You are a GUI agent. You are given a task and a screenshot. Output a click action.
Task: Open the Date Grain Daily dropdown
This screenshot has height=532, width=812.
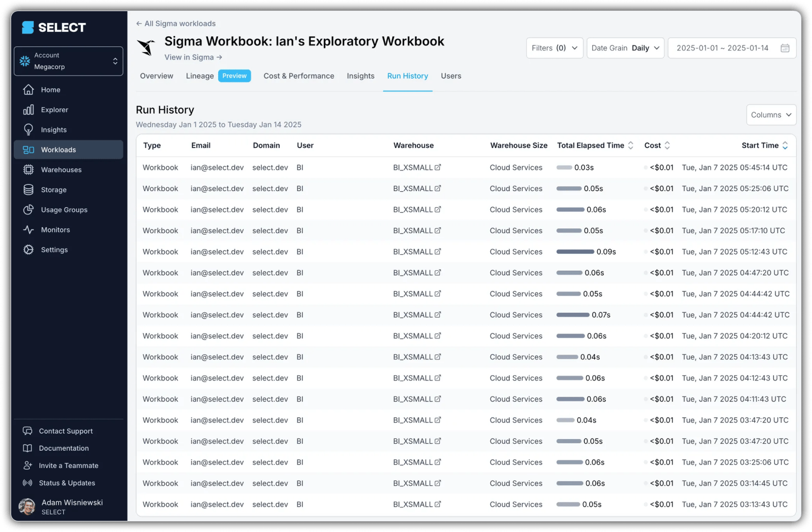click(625, 48)
